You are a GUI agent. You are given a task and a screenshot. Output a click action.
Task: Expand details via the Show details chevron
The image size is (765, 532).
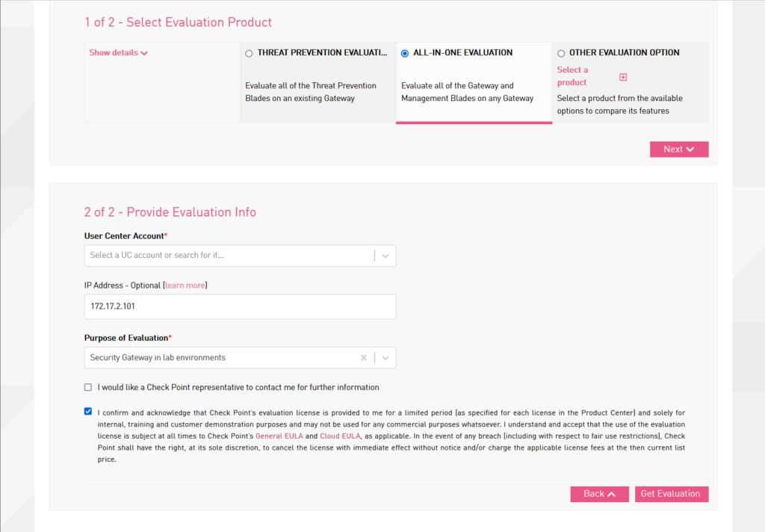144,53
